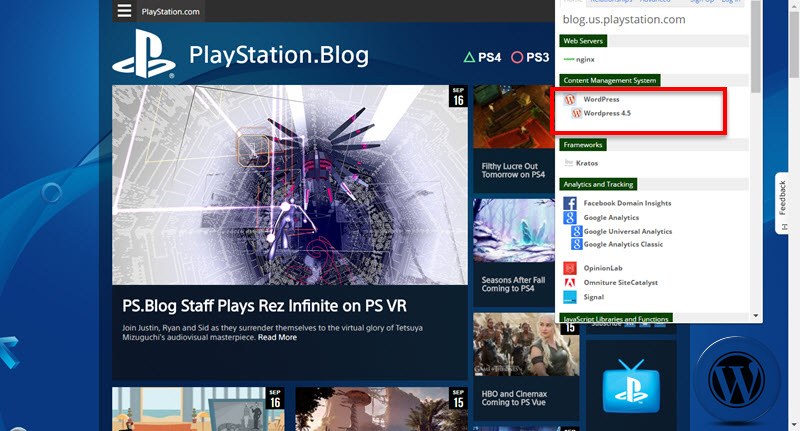
Task: Click the Google Analytics icon
Action: [570, 217]
